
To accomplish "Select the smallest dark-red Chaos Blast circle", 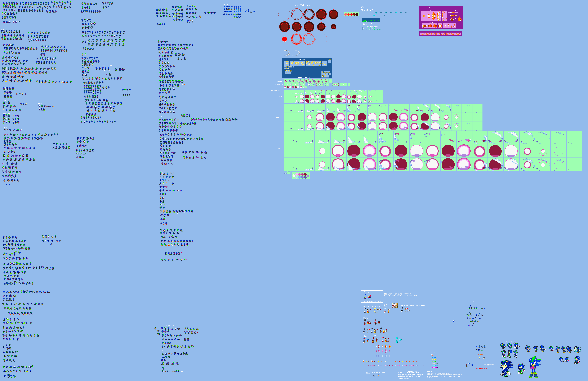I will (334, 27).
